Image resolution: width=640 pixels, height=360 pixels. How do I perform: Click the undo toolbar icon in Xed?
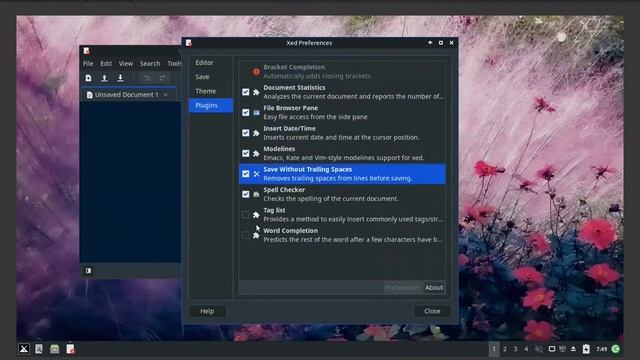tap(147, 78)
